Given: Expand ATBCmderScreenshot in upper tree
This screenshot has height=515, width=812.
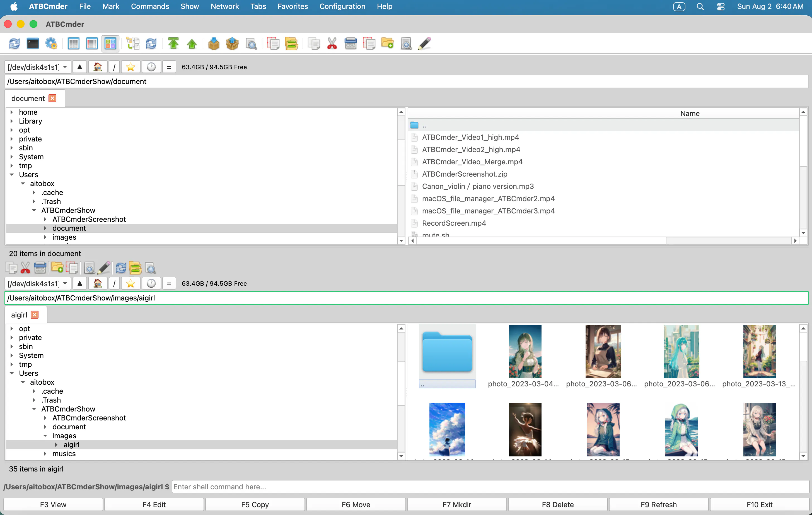Looking at the screenshot, I should pyautogui.click(x=45, y=219).
